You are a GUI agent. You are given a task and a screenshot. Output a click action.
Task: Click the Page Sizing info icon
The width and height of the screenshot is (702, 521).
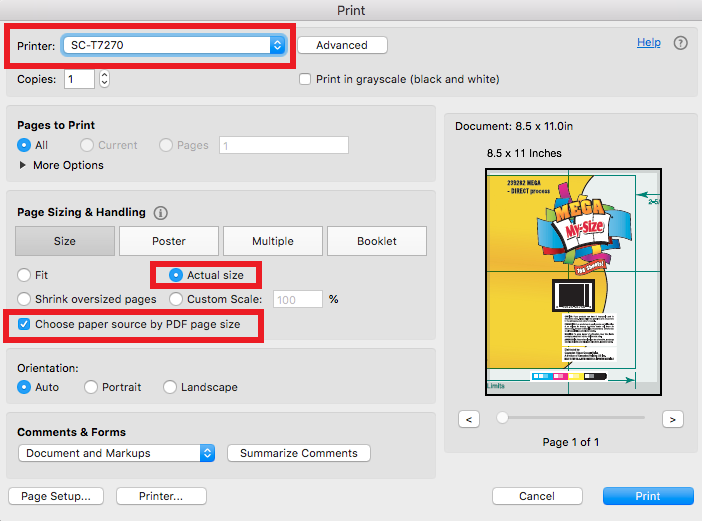pyautogui.click(x=161, y=213)
